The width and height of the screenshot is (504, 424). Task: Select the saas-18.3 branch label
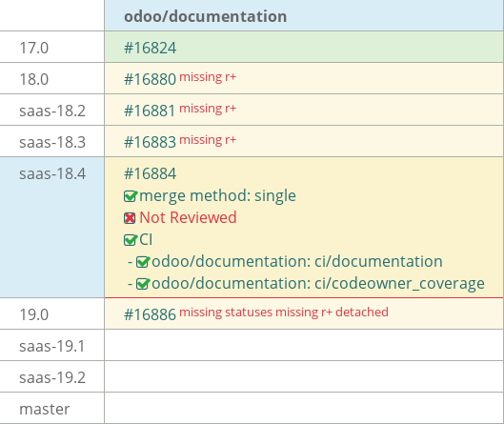[x=52, y=142]
